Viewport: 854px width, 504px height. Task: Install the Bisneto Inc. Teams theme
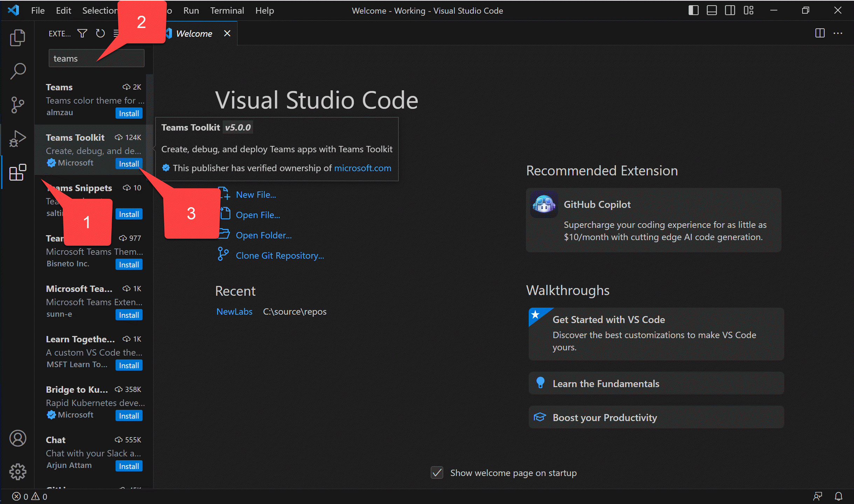pos(129,265)
